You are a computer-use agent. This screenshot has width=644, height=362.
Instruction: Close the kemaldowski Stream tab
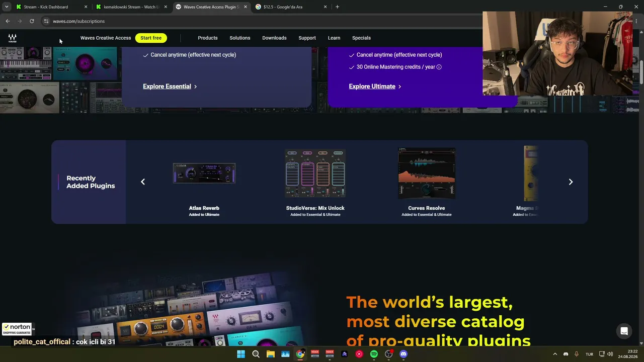point(166,7)
